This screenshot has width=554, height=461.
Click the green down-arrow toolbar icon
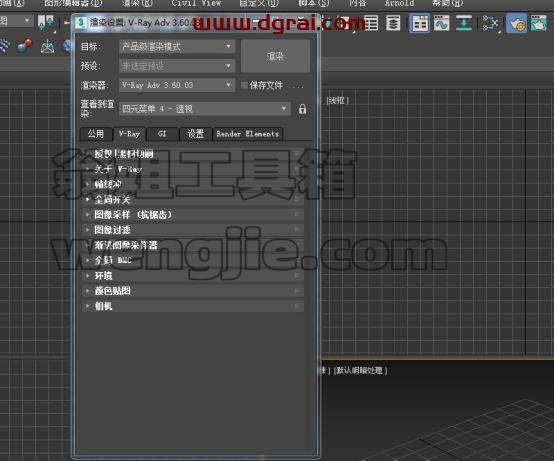tap(464, 23)
